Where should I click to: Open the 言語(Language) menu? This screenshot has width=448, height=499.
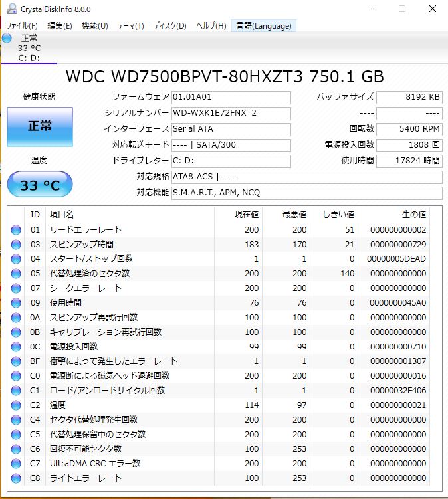pyautogui.click(x=264, y=26)
